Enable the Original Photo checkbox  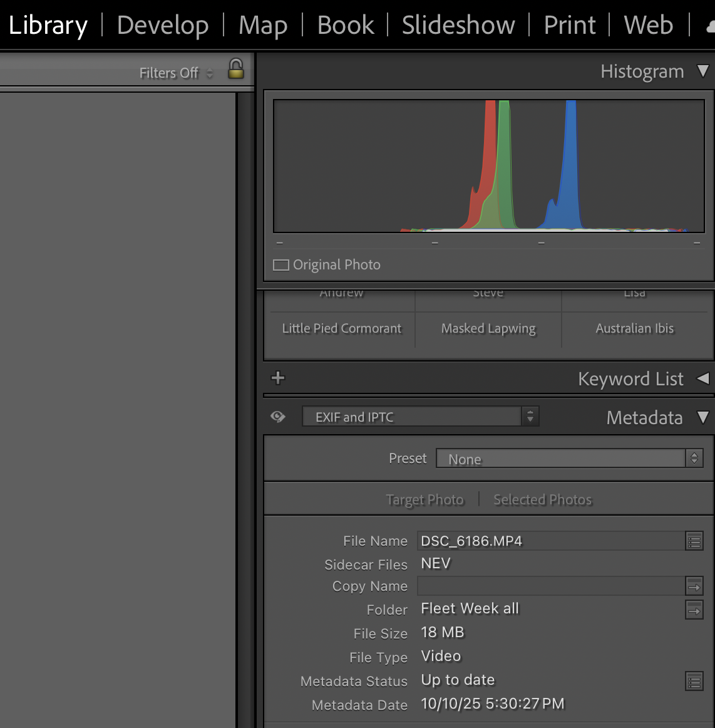[280, 264]
